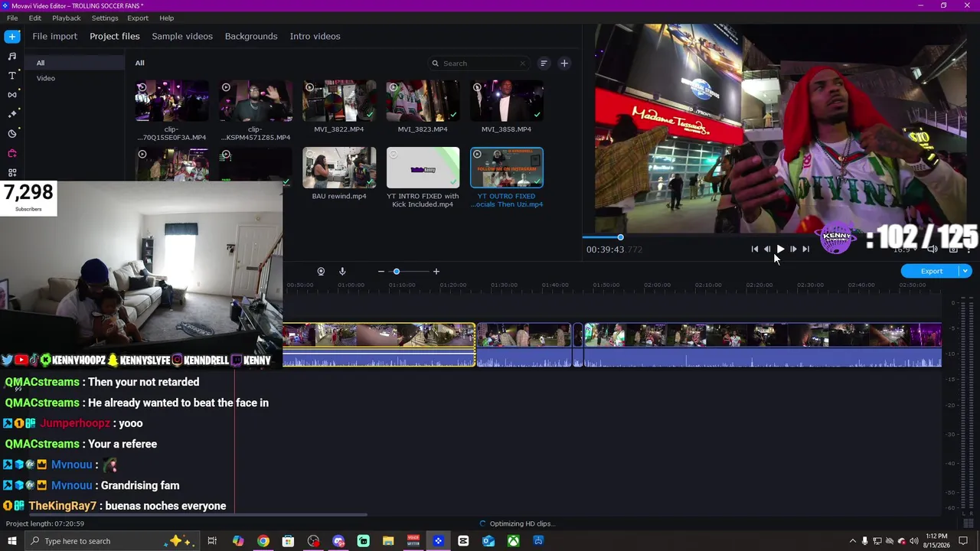Open the pink Effects Store bag icon
This screenshot has height=551, width=980.
coord(12,153)
